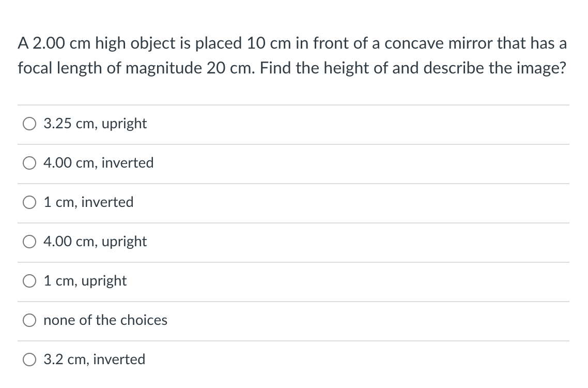This screenshot has width=588, height=388.
Task: Click the answer label text "1 cm, inverted"
Action: [x=88, y=202]
